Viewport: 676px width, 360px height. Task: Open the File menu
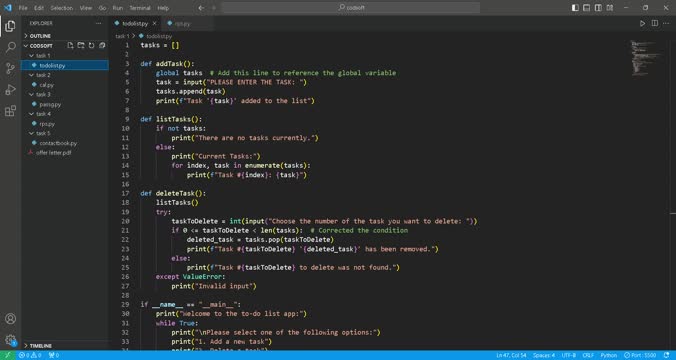pyautogui.click(x=23, y=8)
